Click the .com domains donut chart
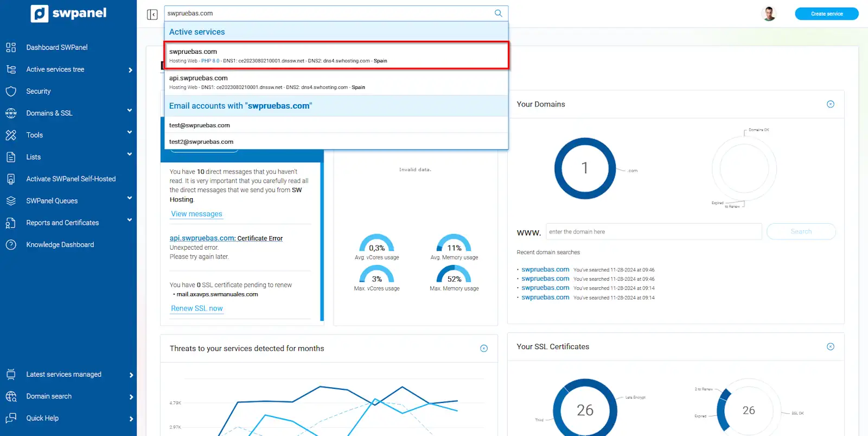This screenshot has height=436, width=868. pos(585,168)
